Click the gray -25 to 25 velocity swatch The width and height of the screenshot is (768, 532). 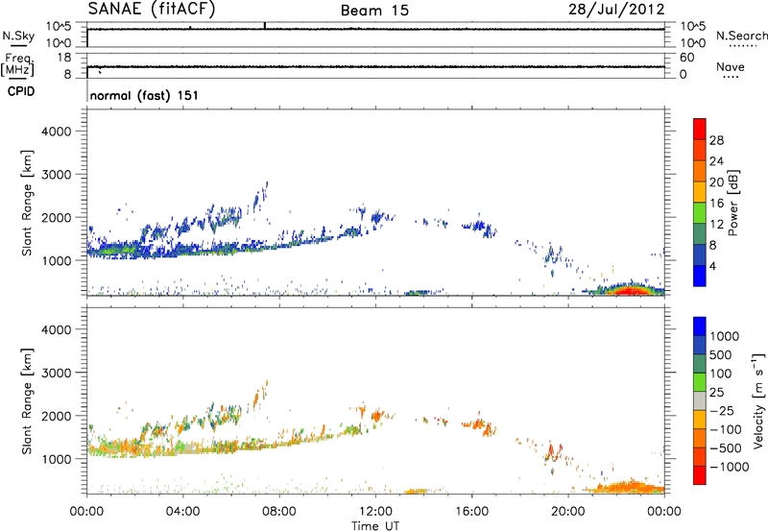click(700, 400)
